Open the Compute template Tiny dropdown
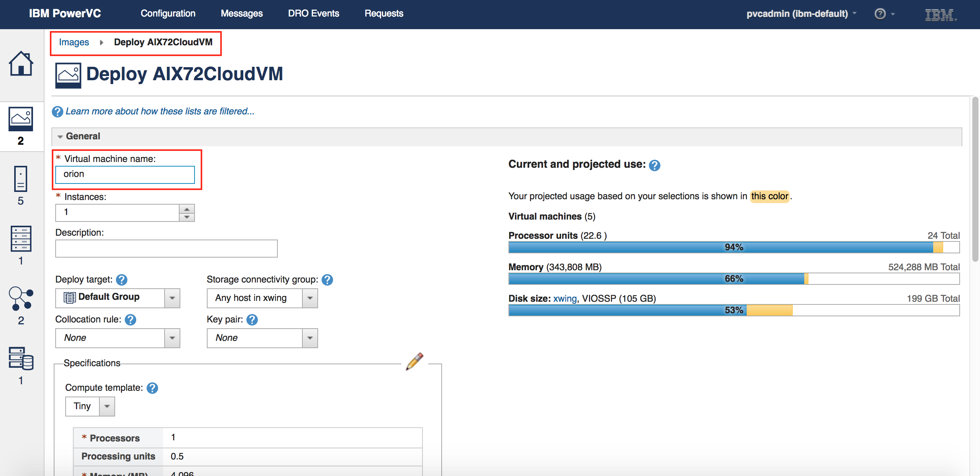The width and height of the screenshot is (980, 476). coord(107,407)
